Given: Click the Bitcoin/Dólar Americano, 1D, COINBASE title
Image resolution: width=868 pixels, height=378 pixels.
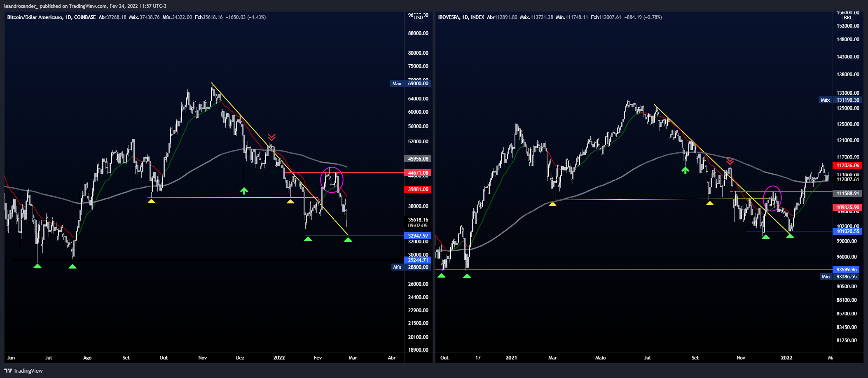Looking at the screenshot, I should click(51, 17).
